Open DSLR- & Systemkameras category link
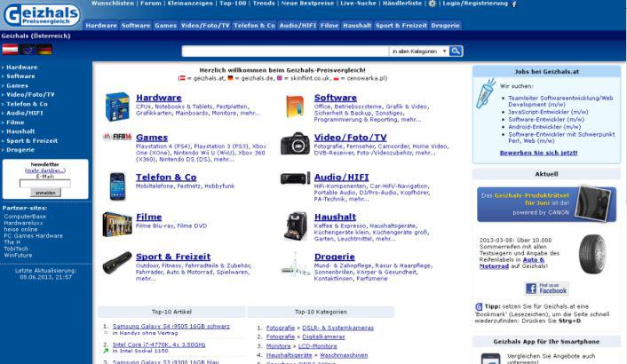This screenshot has width=627, height=364. point(337,328)
